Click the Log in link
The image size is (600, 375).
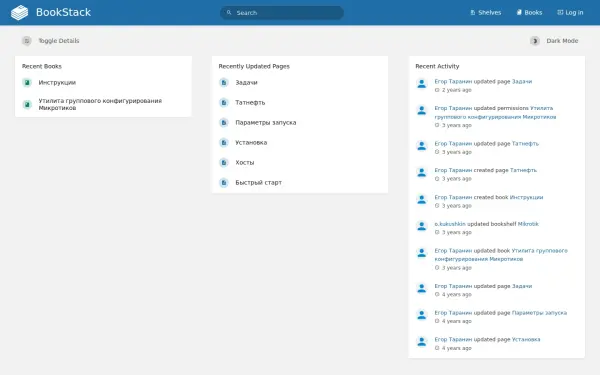[x=570, y=13]
